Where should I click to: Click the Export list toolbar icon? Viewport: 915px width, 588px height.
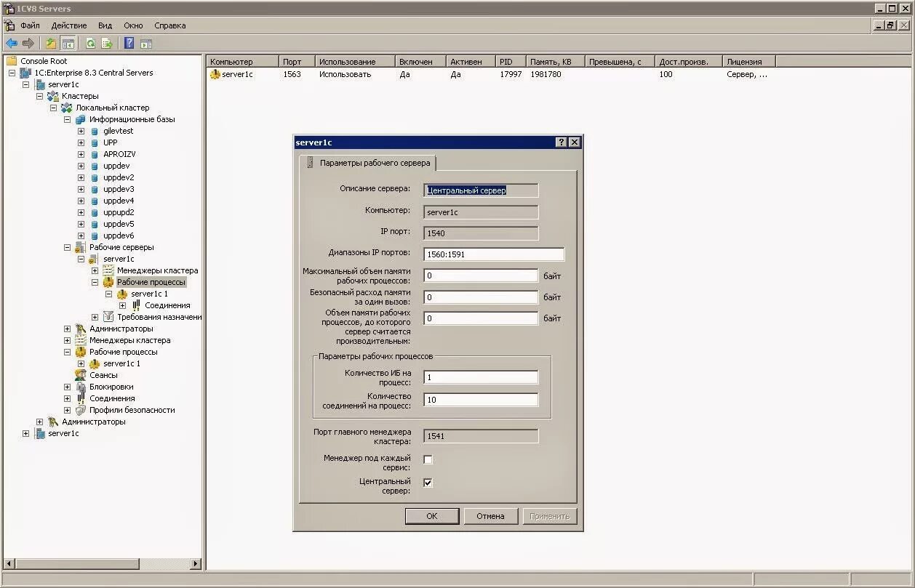click(x=106, y=44)
